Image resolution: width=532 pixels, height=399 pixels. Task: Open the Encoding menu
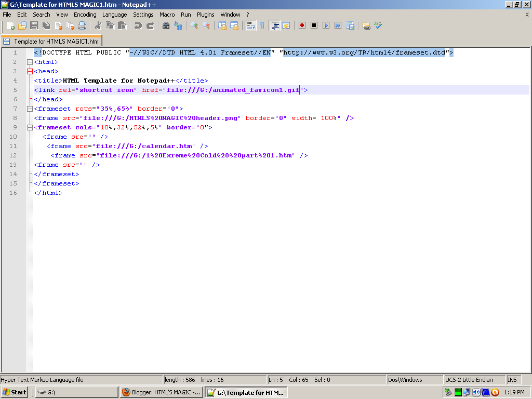(x=85, y=15)
